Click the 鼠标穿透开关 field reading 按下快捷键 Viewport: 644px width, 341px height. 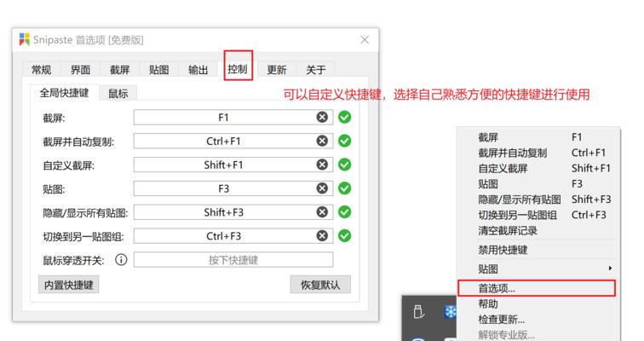233,260
